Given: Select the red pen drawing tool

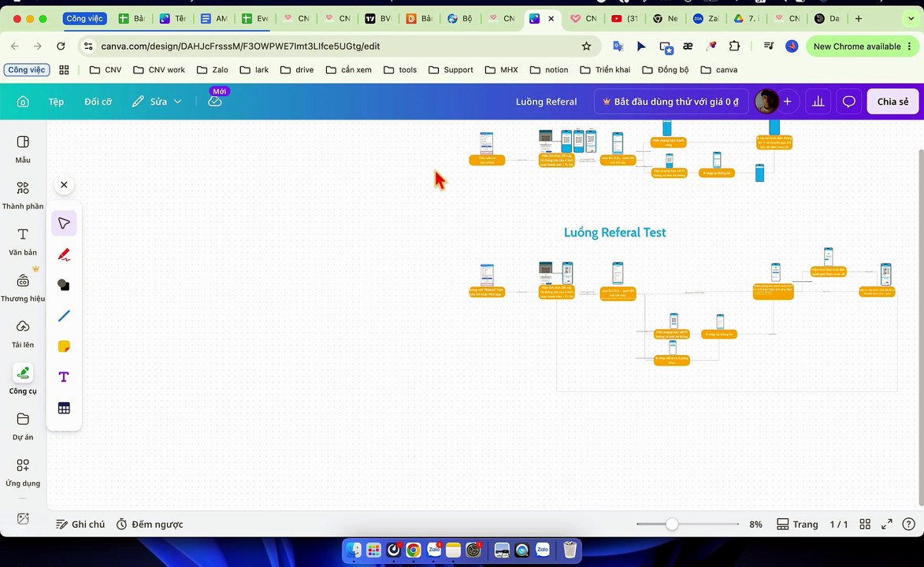Looking at the screenshot, I should (x=64, y=254).
